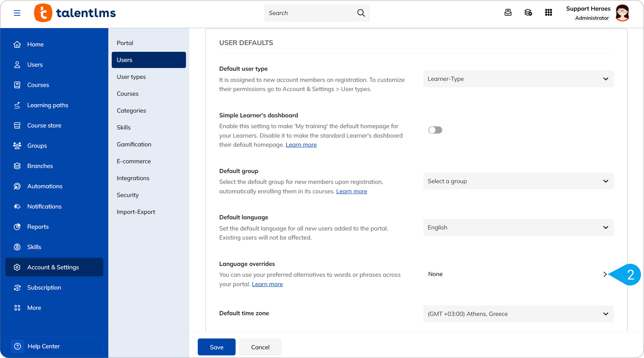Click the Save button
This screenshot has width=644, height=358.
(x=216, y=347)
